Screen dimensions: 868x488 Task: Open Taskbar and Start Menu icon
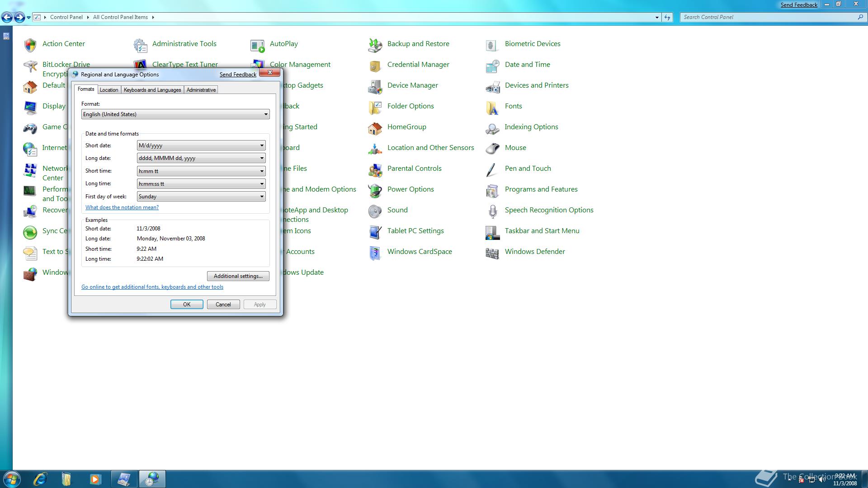click(492, 232)
